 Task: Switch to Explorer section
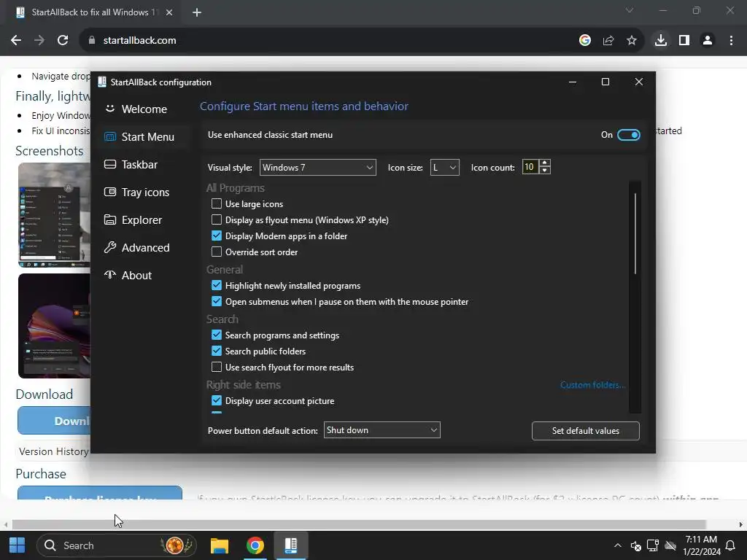(x=142, y=219)
